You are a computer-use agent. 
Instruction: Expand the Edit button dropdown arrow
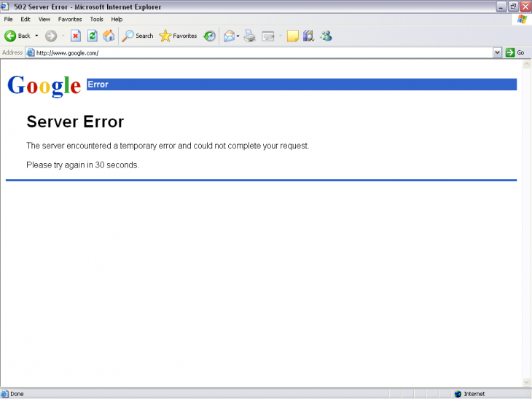tap(281, 36)
